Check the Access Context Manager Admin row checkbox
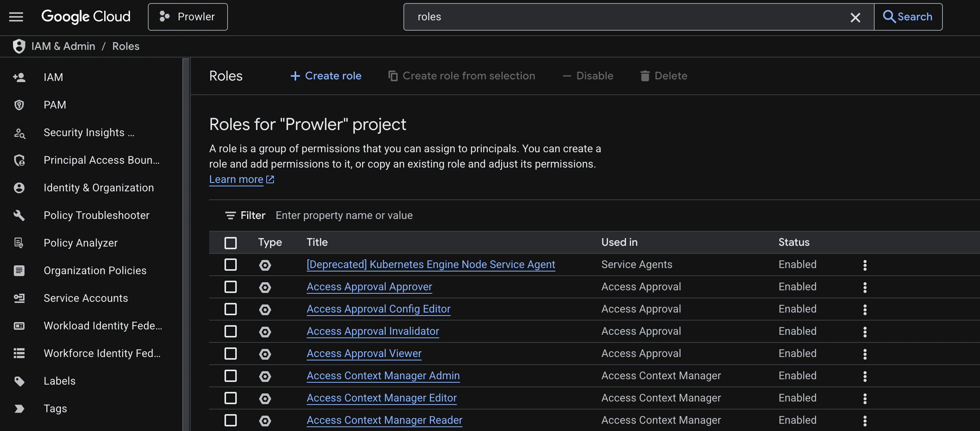 [231, 376]
